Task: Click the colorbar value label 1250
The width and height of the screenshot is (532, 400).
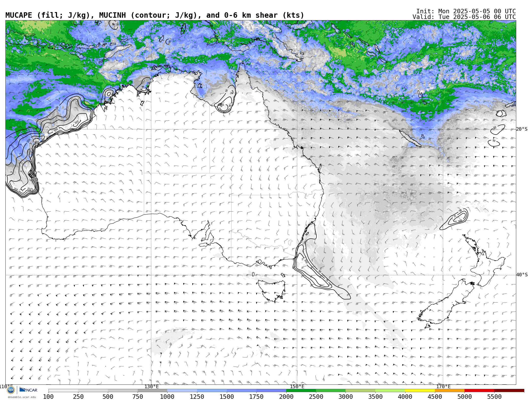Action: 197,397
